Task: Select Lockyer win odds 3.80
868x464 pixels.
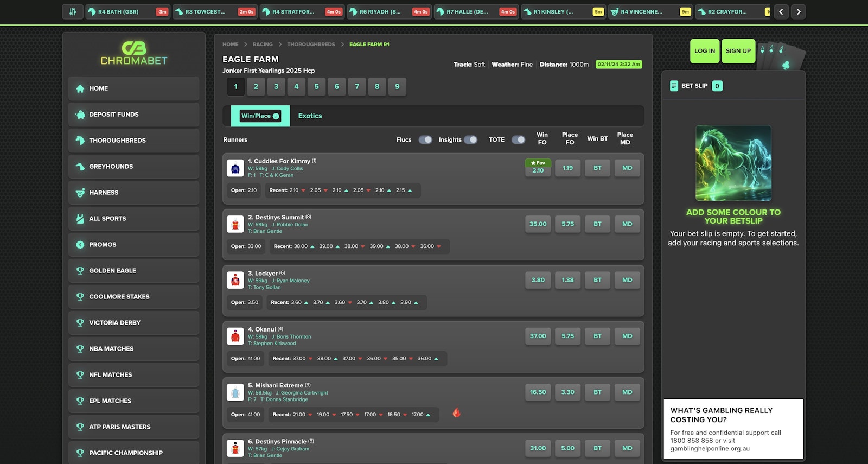Action: click(538, 280)
